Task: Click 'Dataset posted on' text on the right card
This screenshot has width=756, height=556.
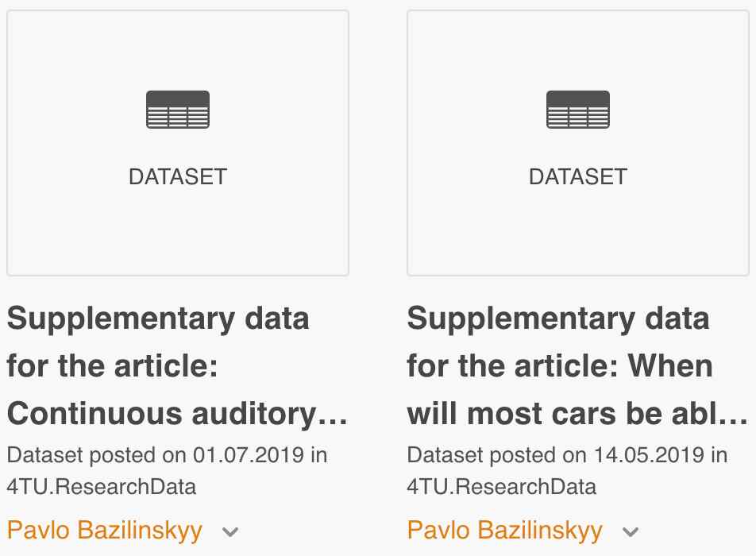Action: pyautogui.click(x=496, y=455)
